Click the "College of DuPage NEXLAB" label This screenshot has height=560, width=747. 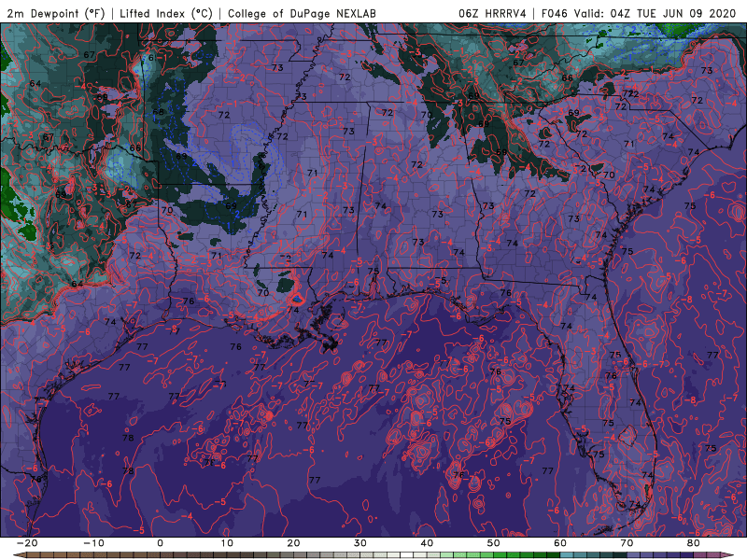pyautogui.click(x=302, y=13)
